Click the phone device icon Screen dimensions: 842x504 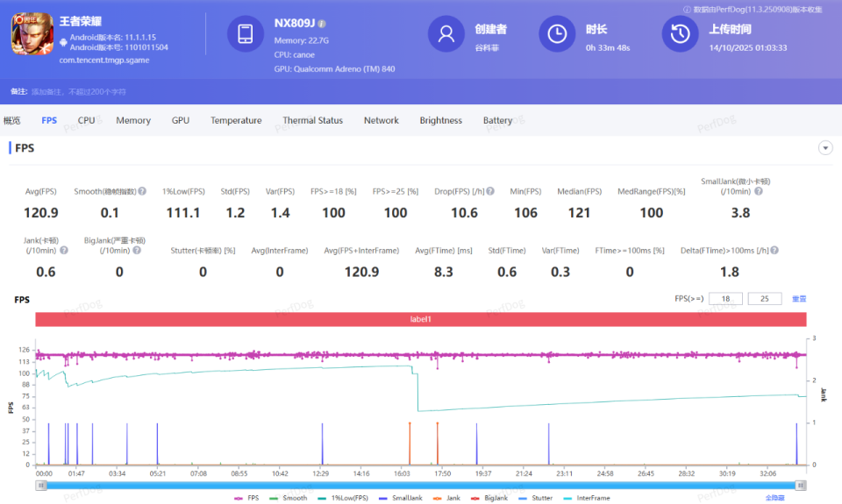245,34
